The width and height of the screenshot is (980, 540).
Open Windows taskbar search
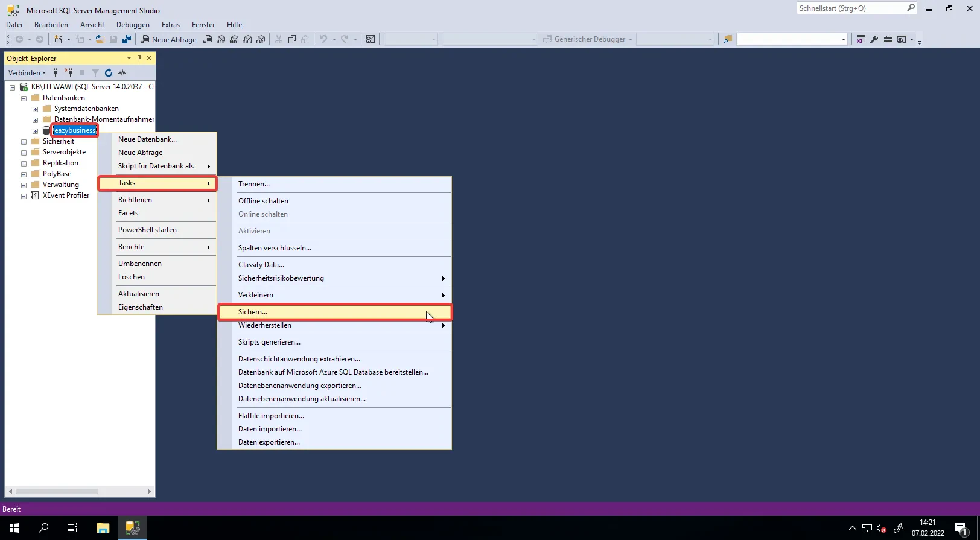click(x=43, y=528)
